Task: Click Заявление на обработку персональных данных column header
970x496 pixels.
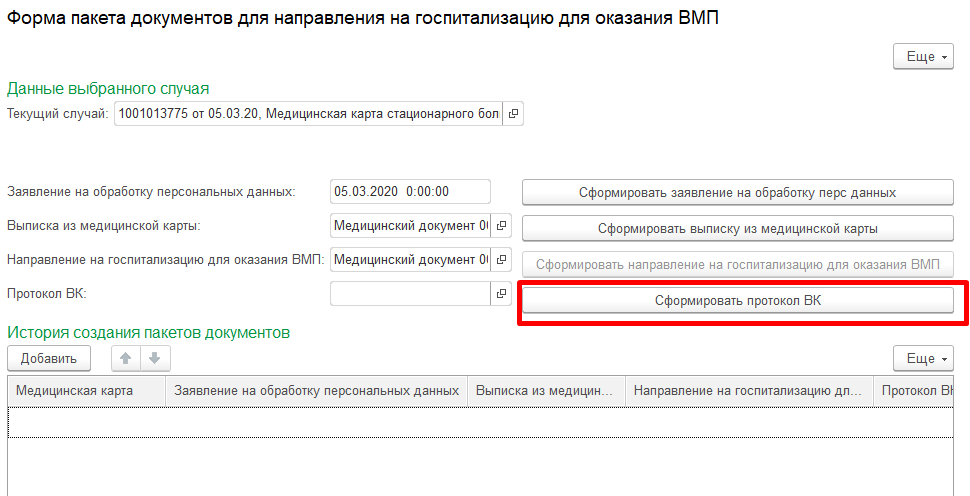Action: pos(316,391)
